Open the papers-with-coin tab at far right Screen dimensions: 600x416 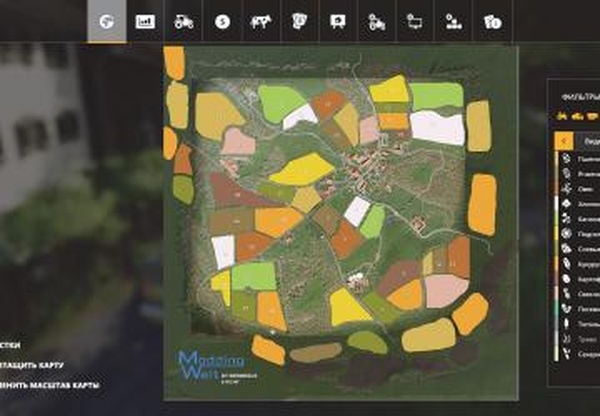(x=492, y=21)
